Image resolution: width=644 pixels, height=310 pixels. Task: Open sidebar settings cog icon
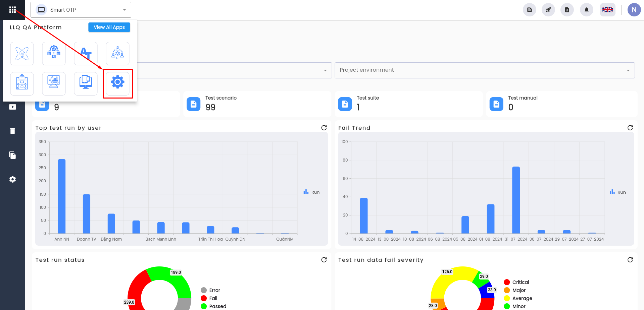[x=12, y=179]
